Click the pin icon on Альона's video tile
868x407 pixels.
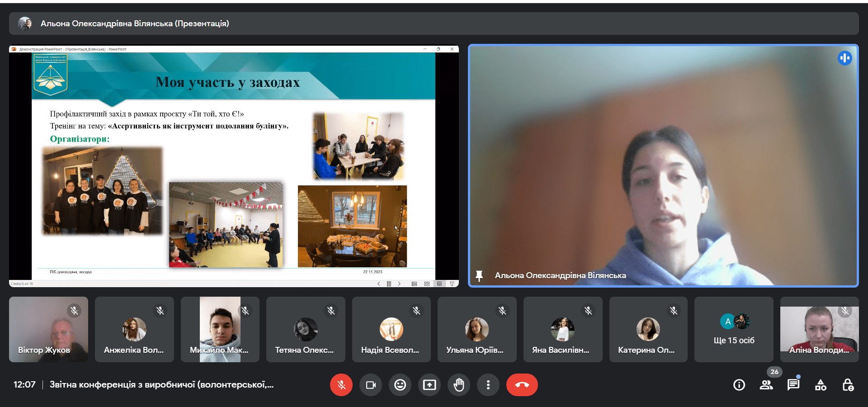coord(479,275)
